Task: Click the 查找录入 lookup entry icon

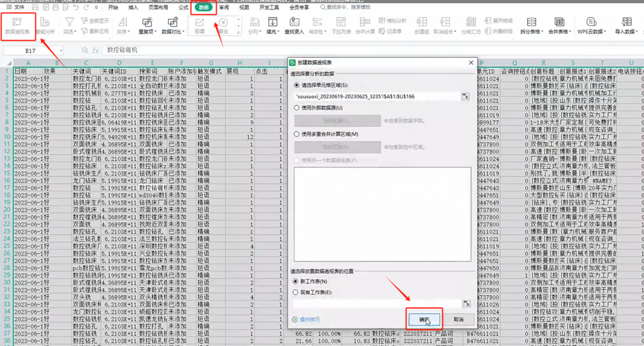Action: coord(294,22)
